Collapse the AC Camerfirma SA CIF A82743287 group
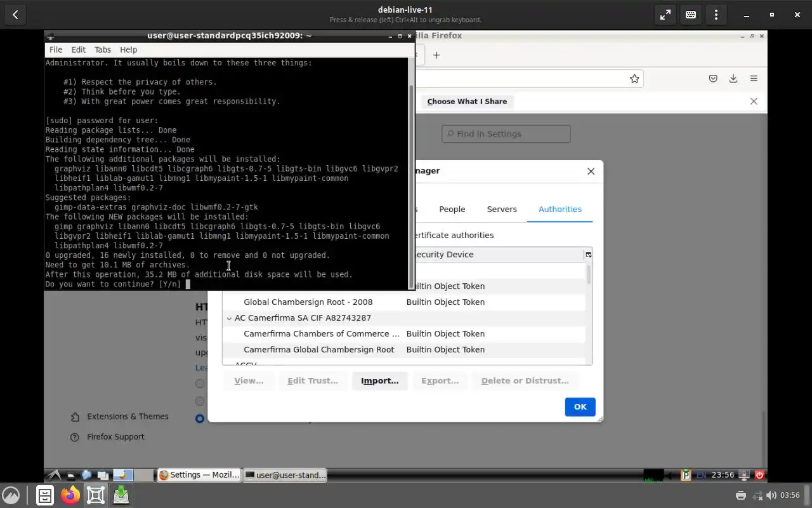Screen dimensions: 812x508 [229, 318]
